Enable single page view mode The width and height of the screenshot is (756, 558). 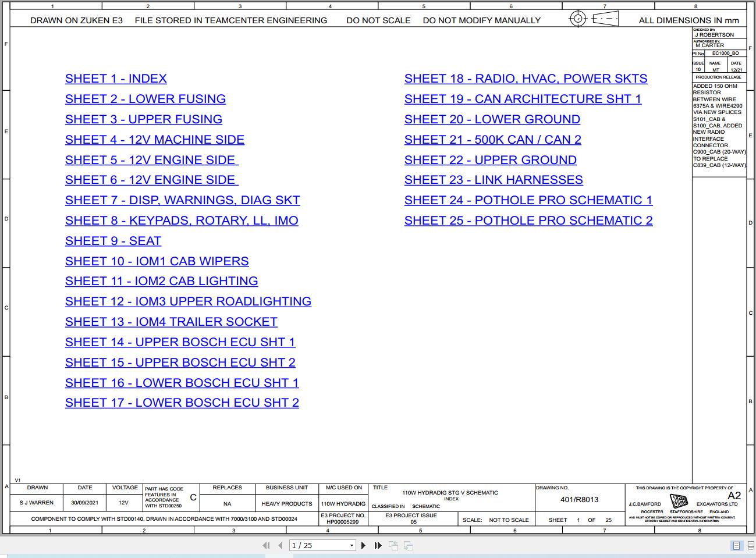pyautogui.click(x=736, y=545)
